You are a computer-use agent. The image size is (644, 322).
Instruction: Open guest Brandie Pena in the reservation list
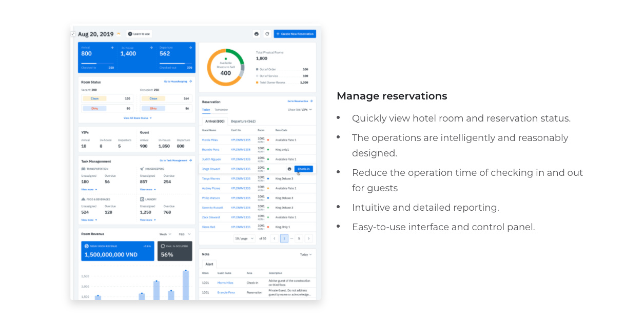[210, 150]
